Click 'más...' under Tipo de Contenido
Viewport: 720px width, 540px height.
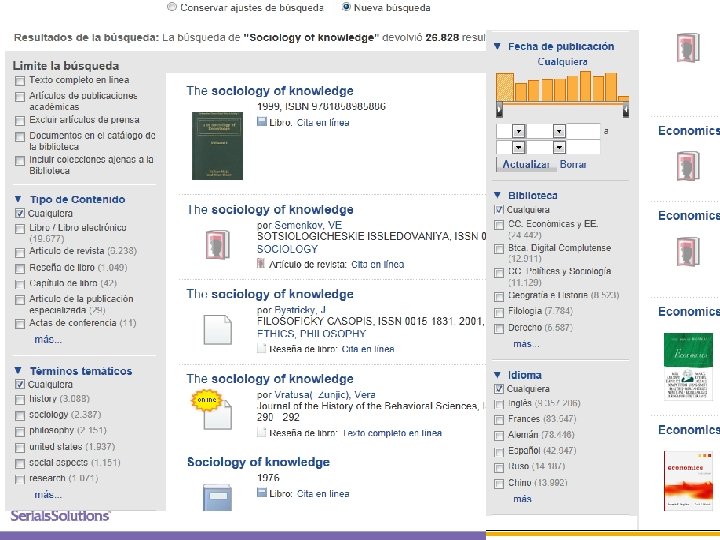(48, 340)
